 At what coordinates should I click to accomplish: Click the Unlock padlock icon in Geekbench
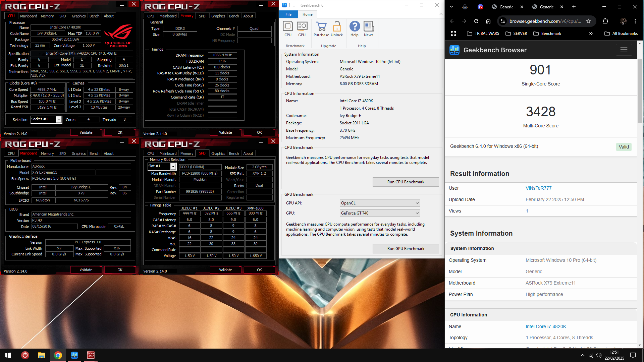337,29
